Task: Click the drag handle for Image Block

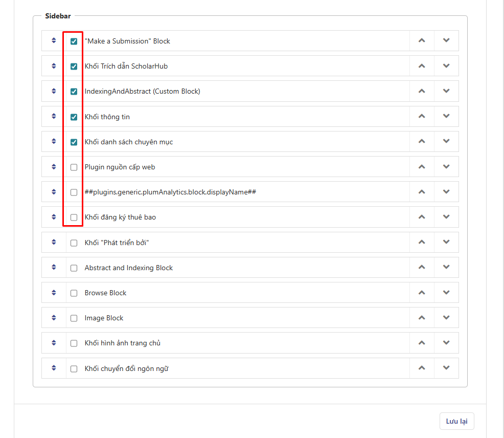Action: coord(54,317)
